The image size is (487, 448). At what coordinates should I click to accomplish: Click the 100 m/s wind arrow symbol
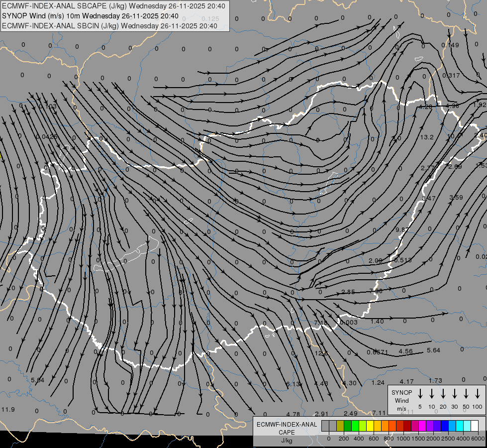[478, 394]
